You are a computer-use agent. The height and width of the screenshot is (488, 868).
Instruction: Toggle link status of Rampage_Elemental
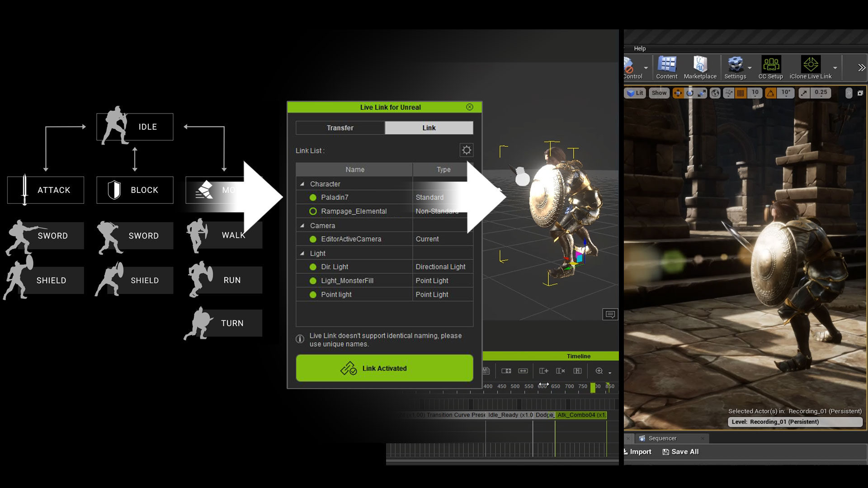(x=313, y=211)
